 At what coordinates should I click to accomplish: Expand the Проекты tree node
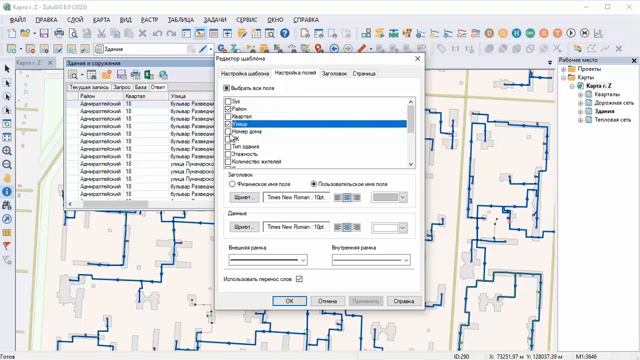coord(564,69)
